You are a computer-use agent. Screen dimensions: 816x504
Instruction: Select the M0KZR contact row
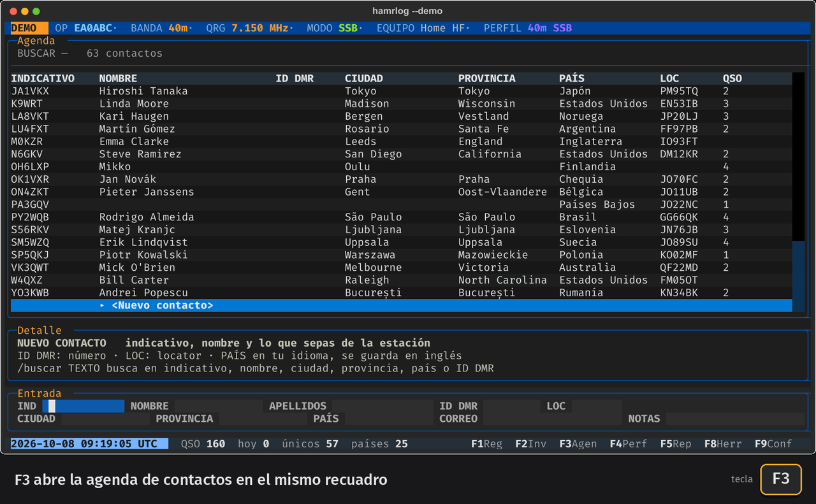pyautogui.click(x=402, y=141)
